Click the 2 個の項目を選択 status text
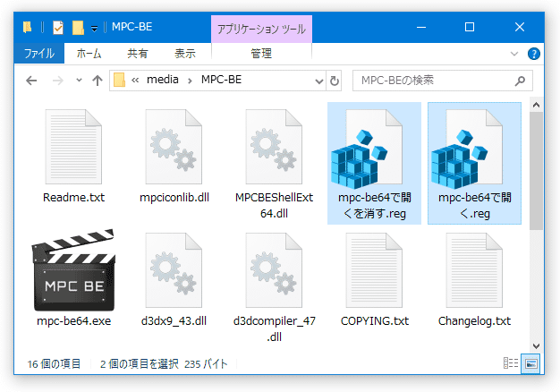Viewport: 560px width, 392px height. (139, 364)
